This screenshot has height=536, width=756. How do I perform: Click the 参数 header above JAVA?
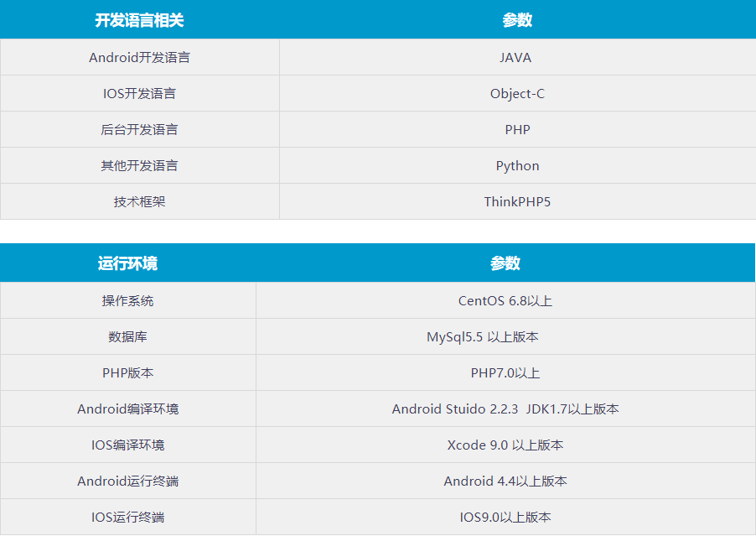(x=517, y=20)
